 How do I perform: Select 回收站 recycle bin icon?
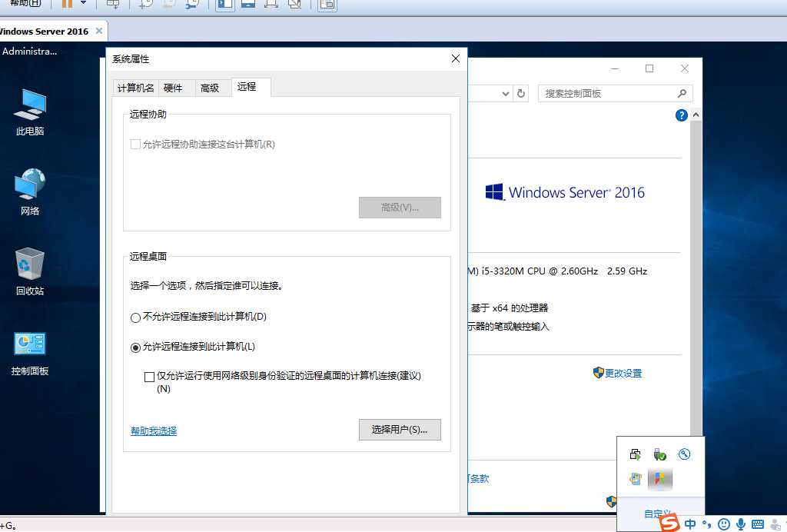[30, 271]
